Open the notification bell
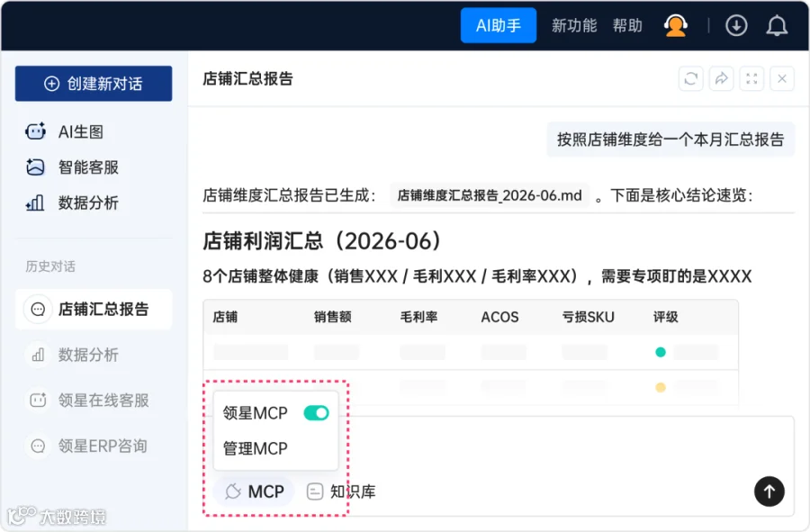This screenshot has height=532, width=810. (x=777, y=25)
